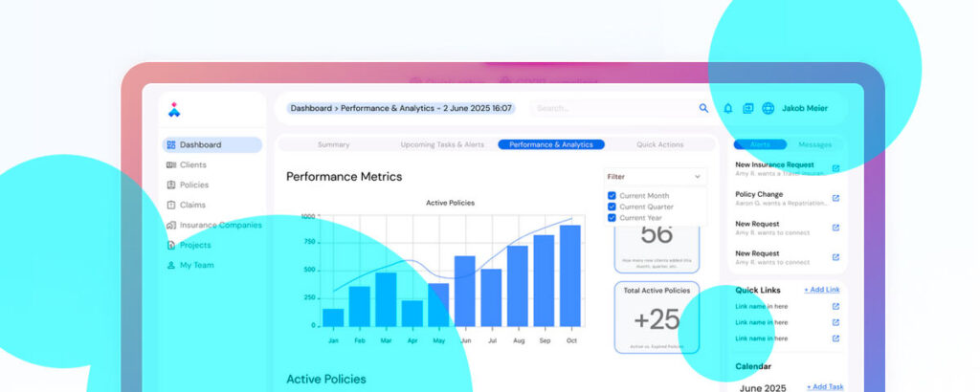Click the Policies icon in sidebar

pos(171,185)
